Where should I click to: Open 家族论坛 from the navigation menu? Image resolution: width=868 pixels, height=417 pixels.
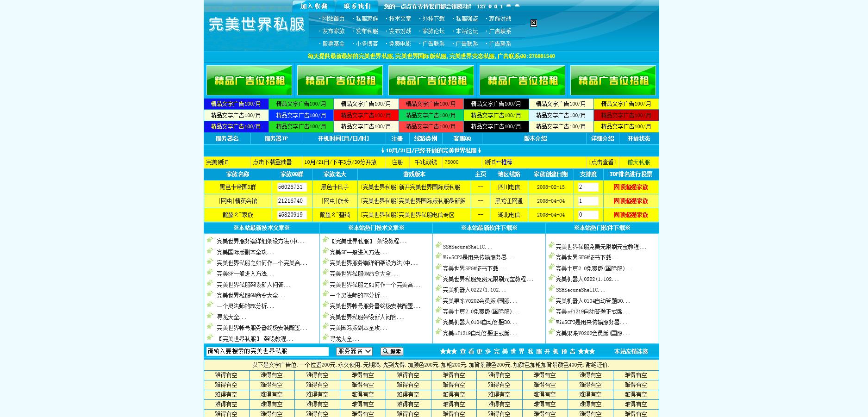coord(433,31)
